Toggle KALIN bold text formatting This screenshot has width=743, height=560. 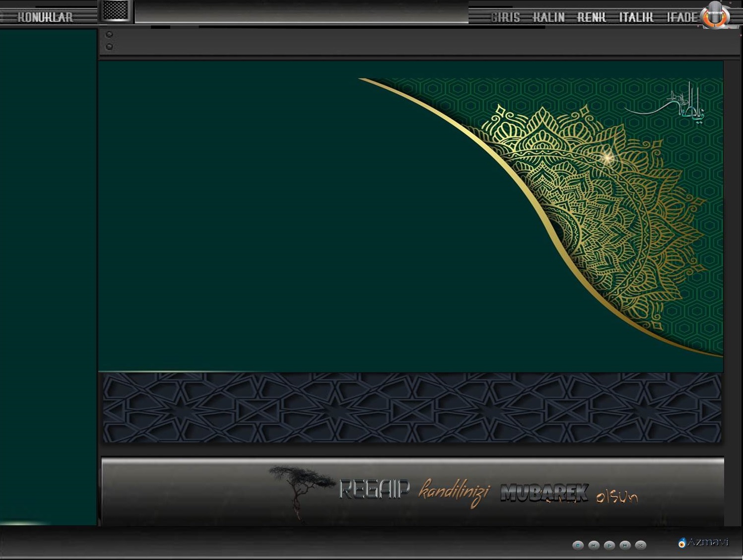point(548,17)
